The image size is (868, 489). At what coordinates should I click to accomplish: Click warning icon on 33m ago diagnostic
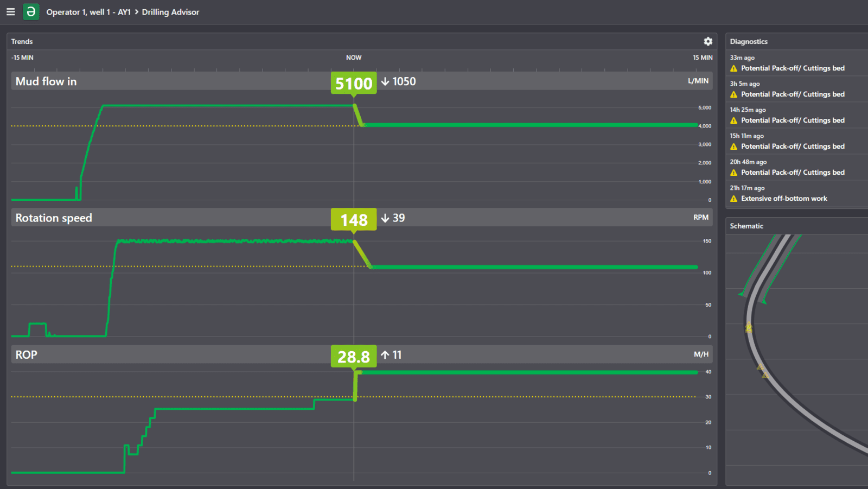(x=734, y=68)
